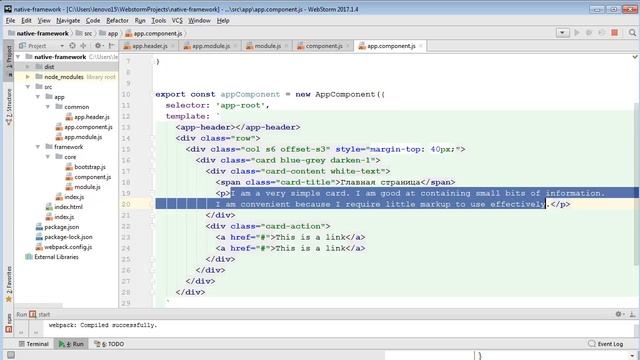Open Search Everywhere magnifier icon

point(632,33)
